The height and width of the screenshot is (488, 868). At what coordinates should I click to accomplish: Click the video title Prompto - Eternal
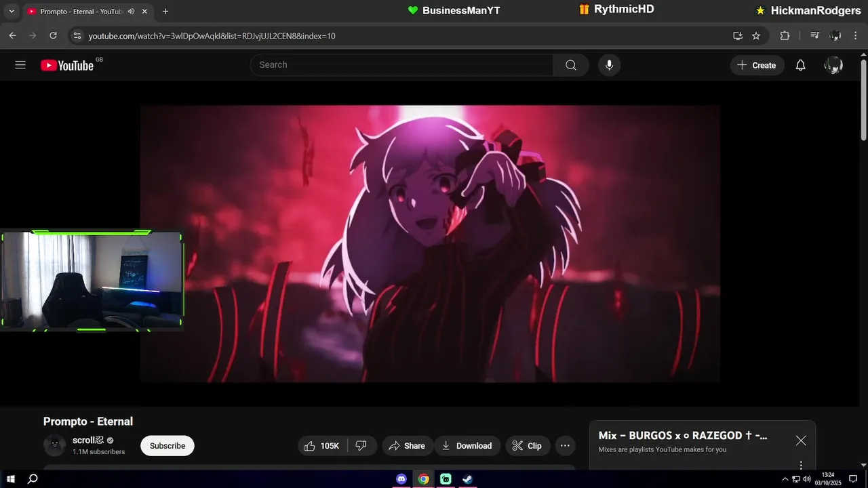point(88,422)
